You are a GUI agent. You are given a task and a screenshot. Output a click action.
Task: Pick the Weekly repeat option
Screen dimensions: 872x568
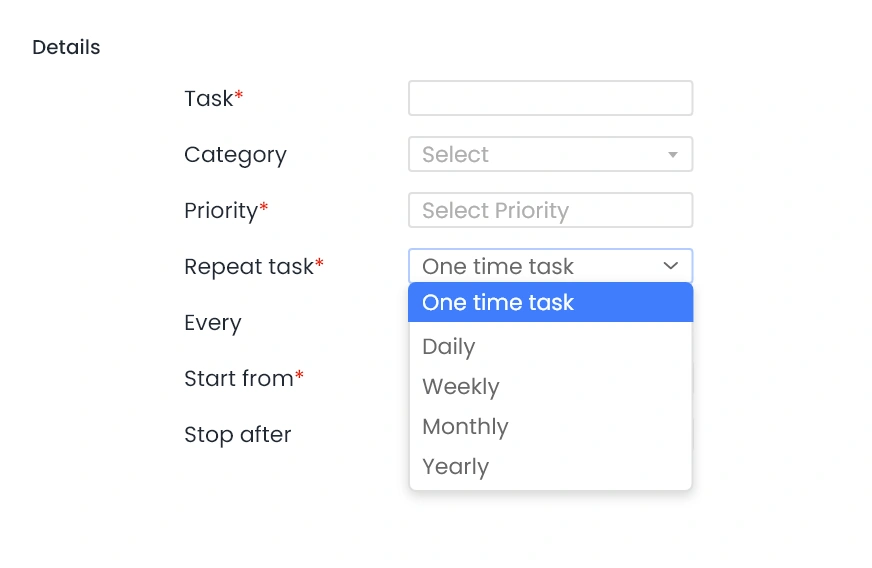(x=461, y=387)
